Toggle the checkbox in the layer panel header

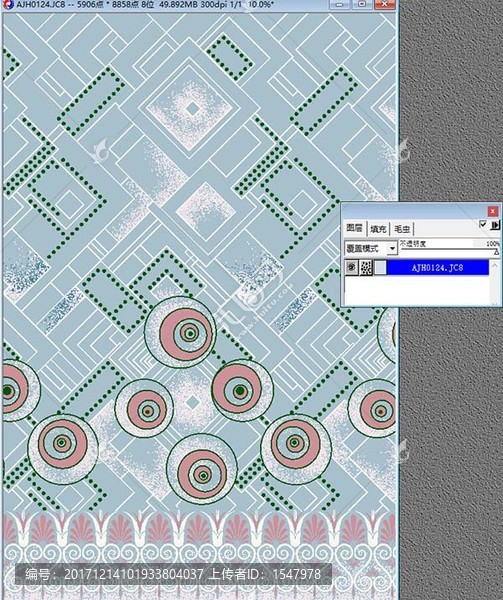point(483,224)
